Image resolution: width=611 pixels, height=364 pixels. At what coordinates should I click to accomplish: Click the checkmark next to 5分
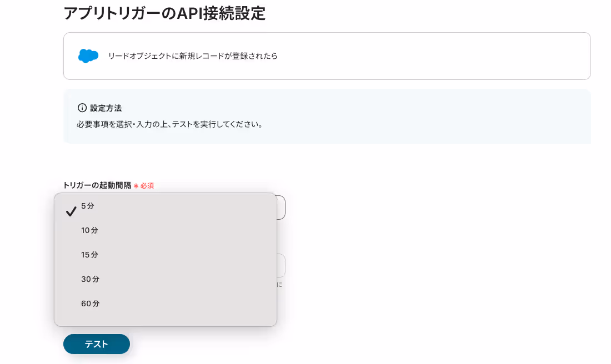[71, 211]
